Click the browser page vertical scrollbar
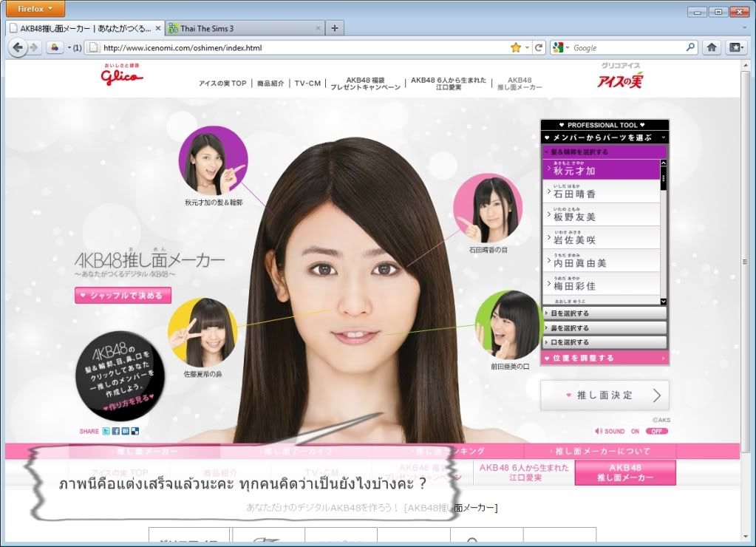The width and height of the screenshot is (756, 547). pos(746,260)
